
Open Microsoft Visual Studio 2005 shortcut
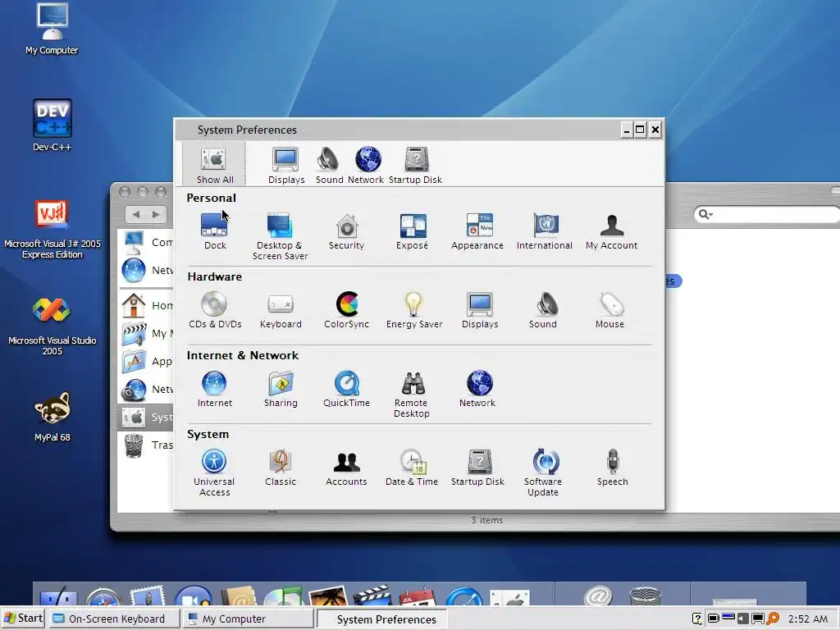tap(52, 326)
